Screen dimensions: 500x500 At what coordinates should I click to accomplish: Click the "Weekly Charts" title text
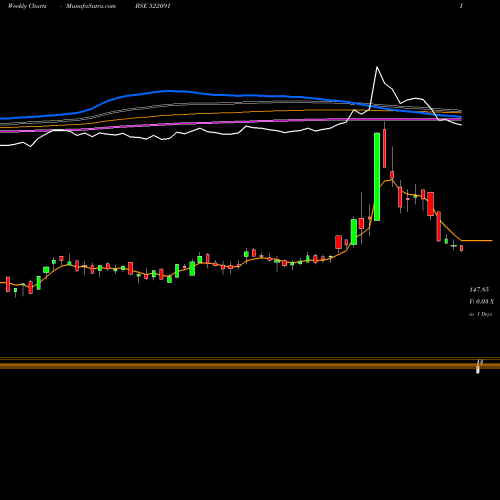pos(27,6)
